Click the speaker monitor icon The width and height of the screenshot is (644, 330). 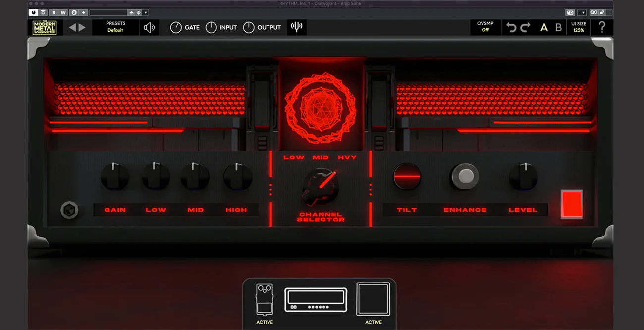pos(149,28)
